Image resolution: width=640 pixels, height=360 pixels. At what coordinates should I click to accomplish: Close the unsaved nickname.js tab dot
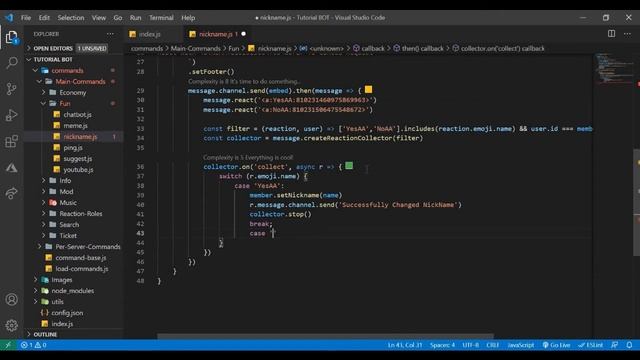pos(244,34)
